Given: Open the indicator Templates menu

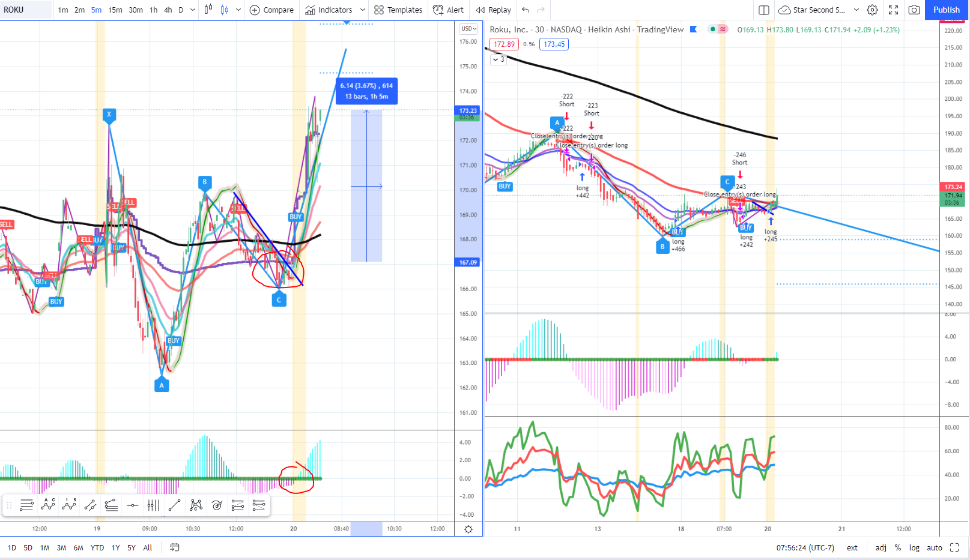Looking at the screenshot, I should pos(398,10).
